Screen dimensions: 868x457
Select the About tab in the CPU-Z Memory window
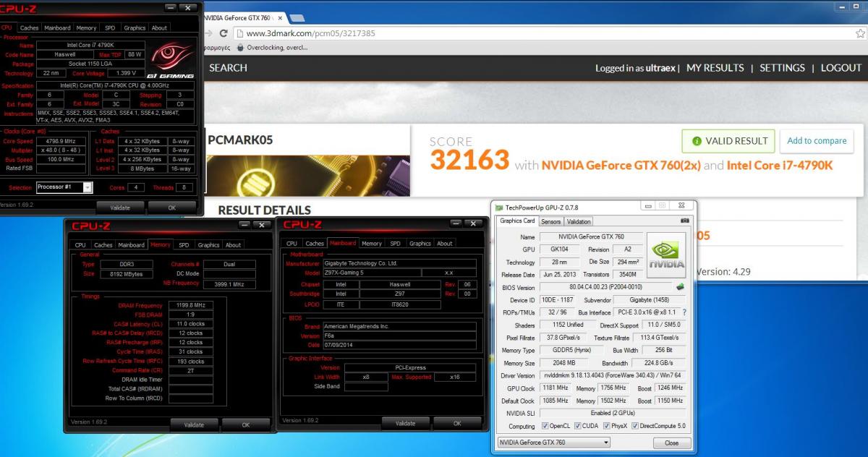(x=233, y=244)
